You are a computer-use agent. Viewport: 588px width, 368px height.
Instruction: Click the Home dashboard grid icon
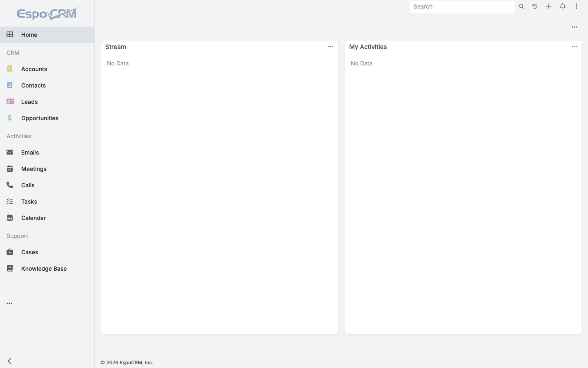(10, 35)
